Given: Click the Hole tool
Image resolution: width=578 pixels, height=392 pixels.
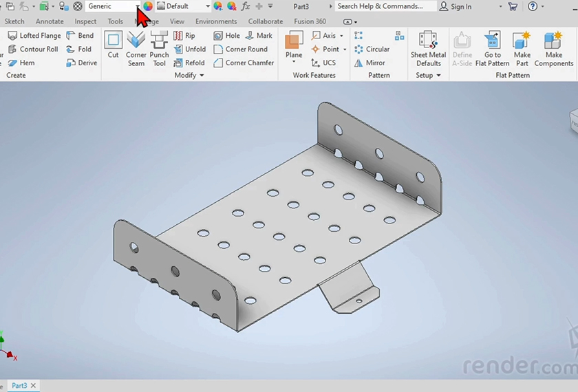Looking at the screenshot, I should point(226,36).
